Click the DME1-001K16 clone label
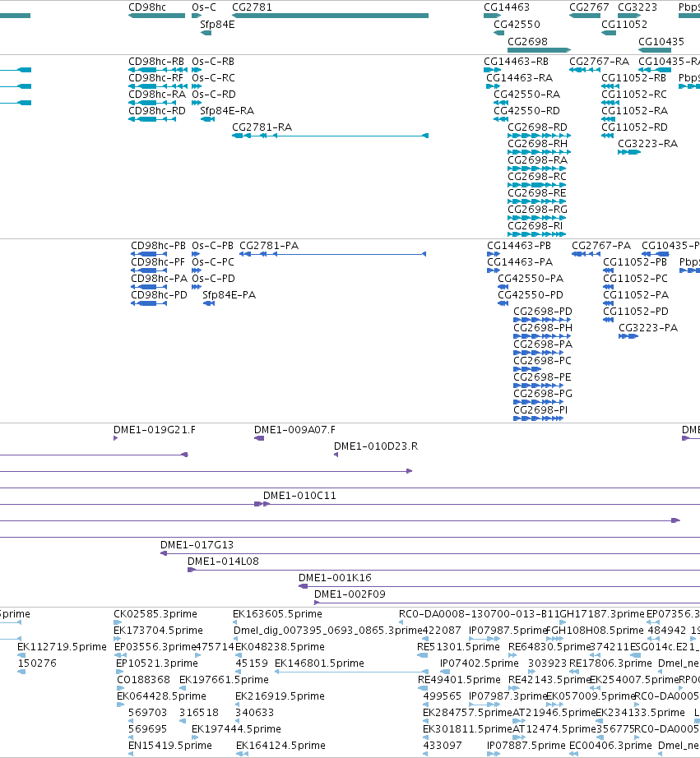Viewport: 700px width, 758px height. (335, 578)
